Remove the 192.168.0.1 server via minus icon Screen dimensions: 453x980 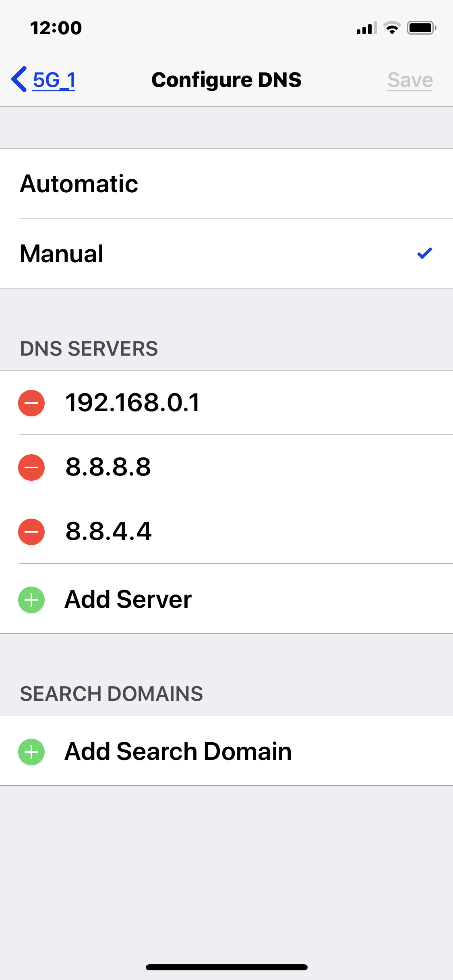coord(31,403)
